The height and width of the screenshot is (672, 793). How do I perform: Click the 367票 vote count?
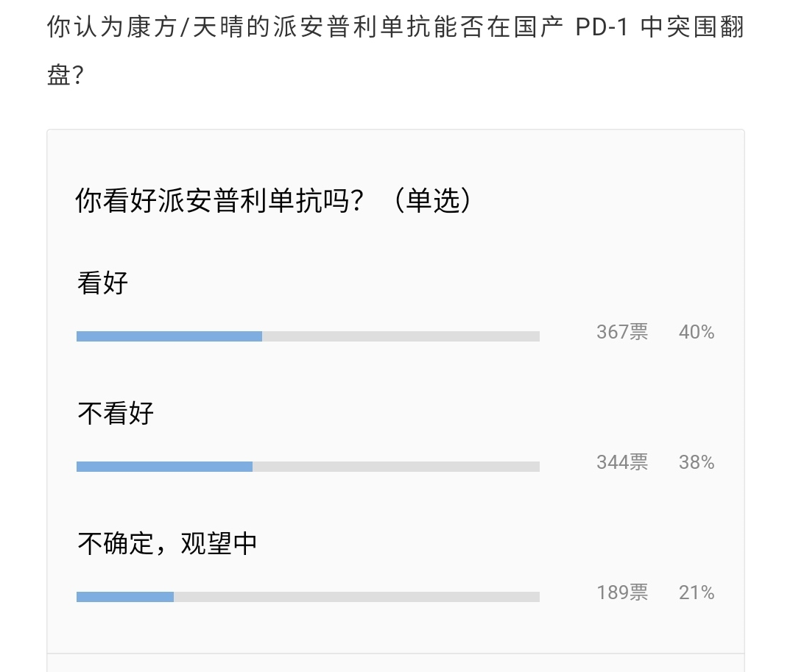point(622,332)
